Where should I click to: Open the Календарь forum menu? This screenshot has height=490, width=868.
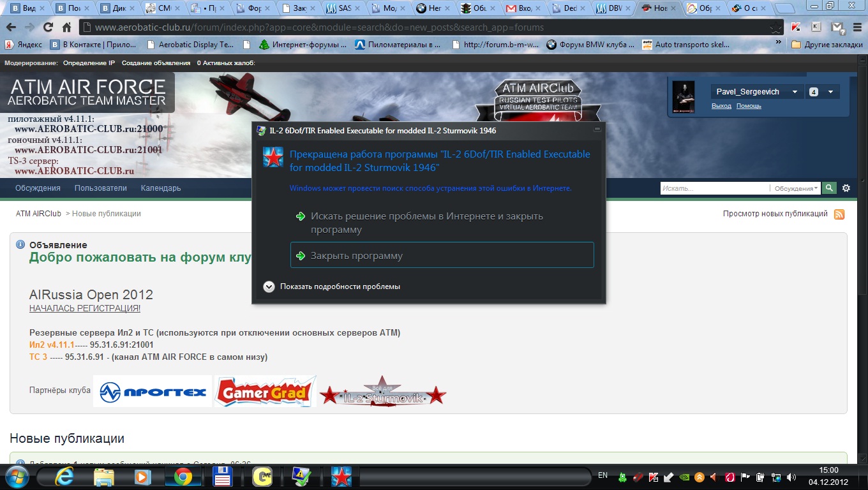point(161,188)
